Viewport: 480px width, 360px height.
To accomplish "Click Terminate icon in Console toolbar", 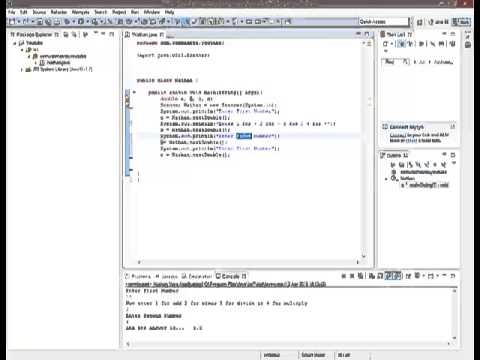I will coord(344,276).
